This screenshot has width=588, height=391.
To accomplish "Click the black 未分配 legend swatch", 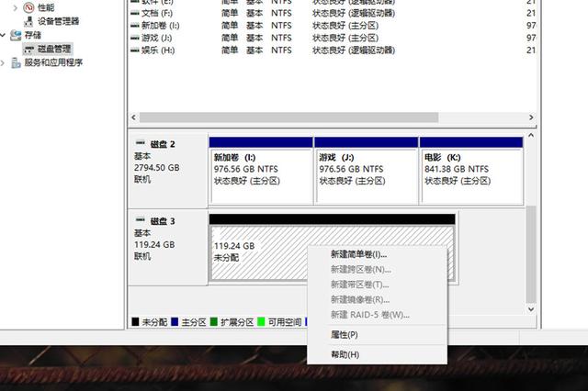I will pyautogui.click(x=136, y=322).
